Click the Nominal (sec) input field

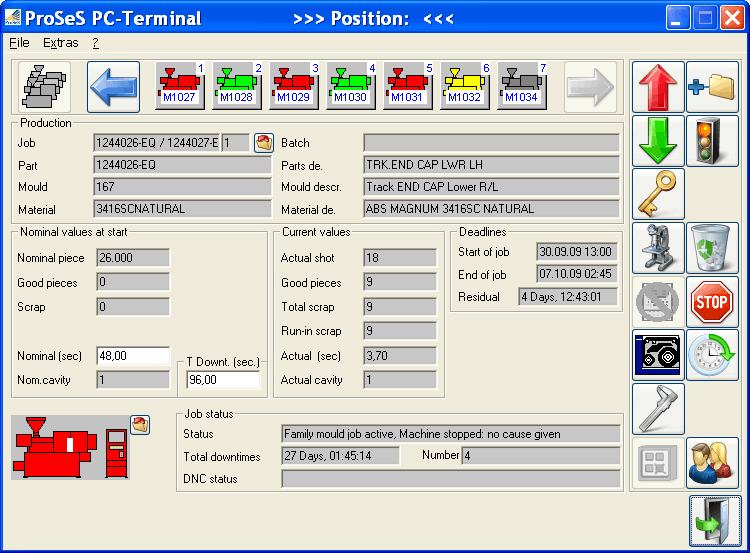tap(132, 356)
